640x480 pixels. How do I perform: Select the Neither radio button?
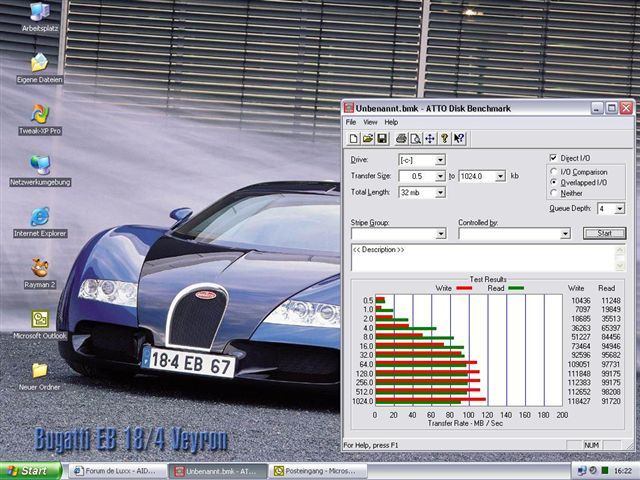[554, 193]
